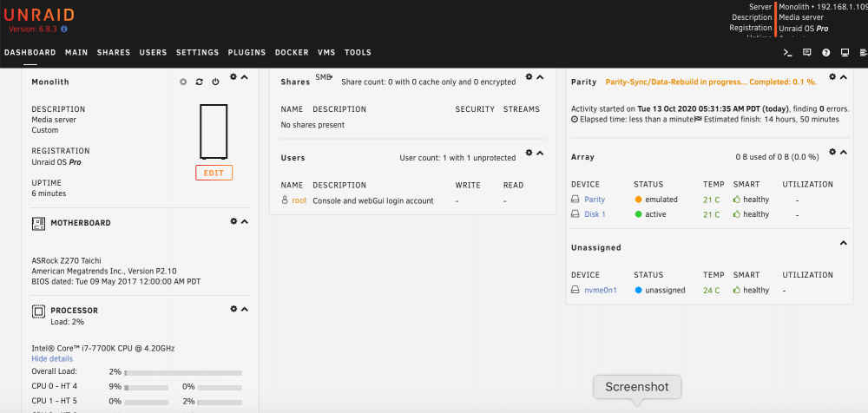Open the Docker tab
This screenshot has width=868, height=413.
click(x=292, y=53)
